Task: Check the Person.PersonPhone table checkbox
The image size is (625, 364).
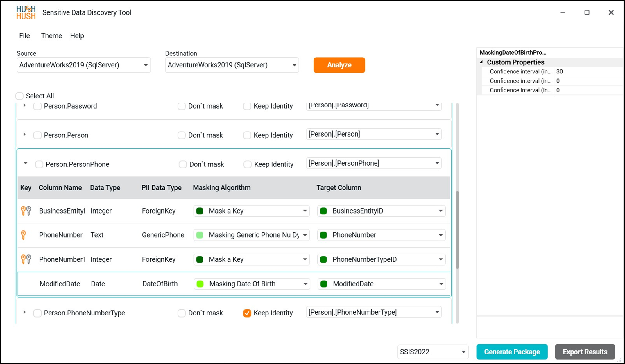Action: [x=39, y=164]
